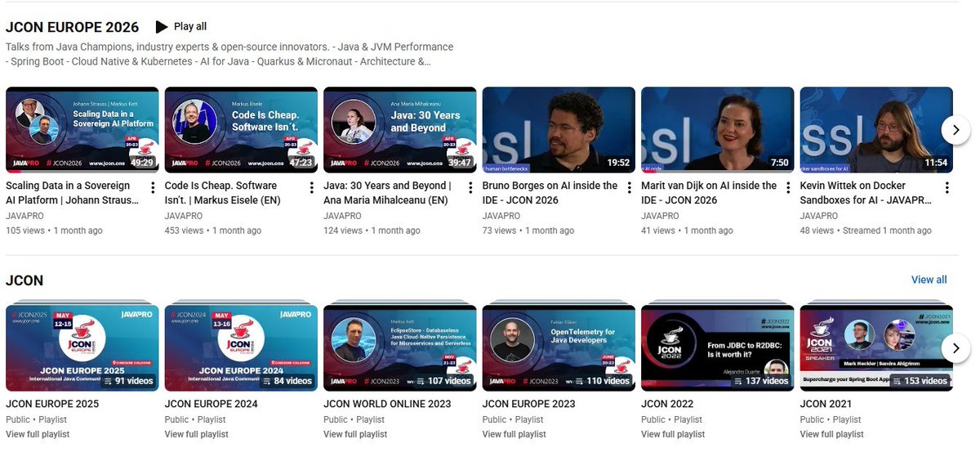Screen dimensions: 980x457
Task: Open JCON EUROPE 2024 playlist thumbnail
Action: (x=241, y=347)
